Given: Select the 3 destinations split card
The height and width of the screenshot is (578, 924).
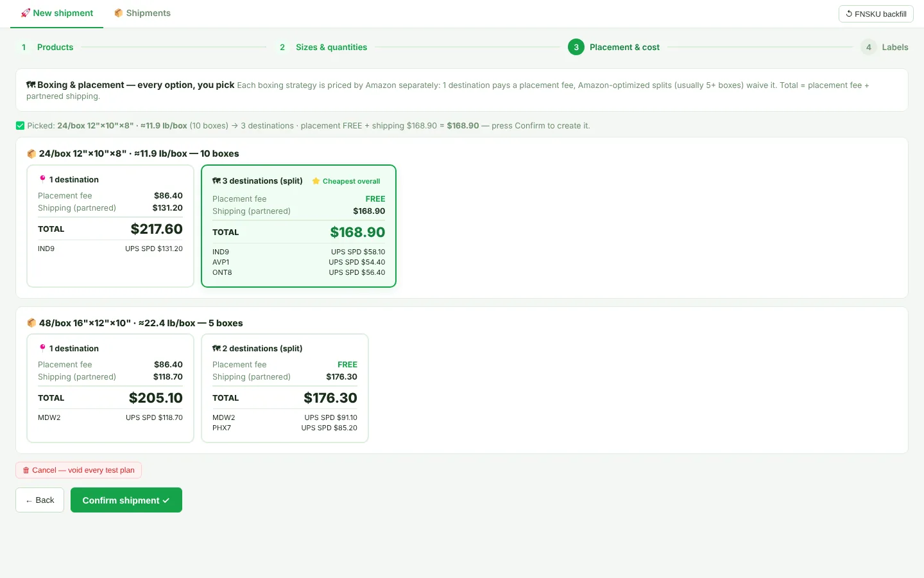Looking at the screenshot, I should tap(298, 226).
